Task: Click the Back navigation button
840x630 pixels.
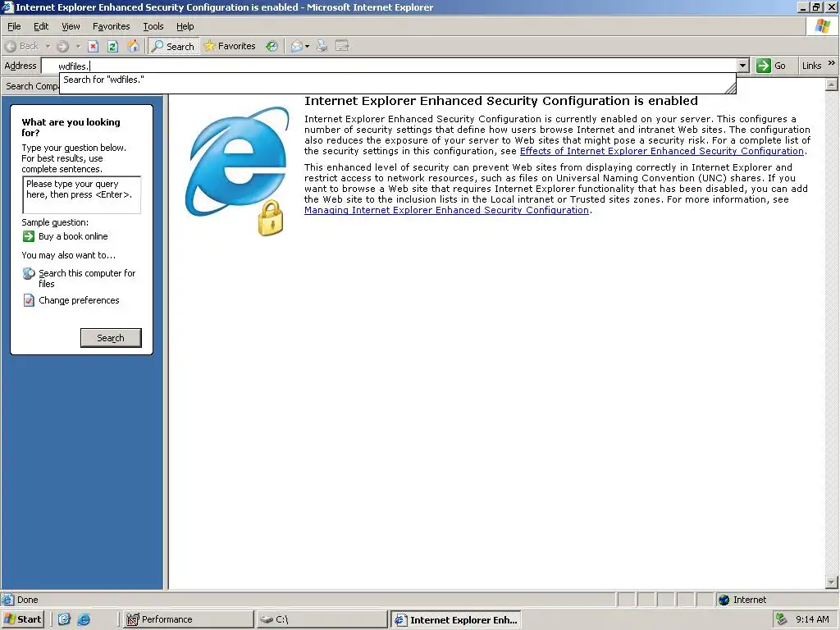Action: 21,46
